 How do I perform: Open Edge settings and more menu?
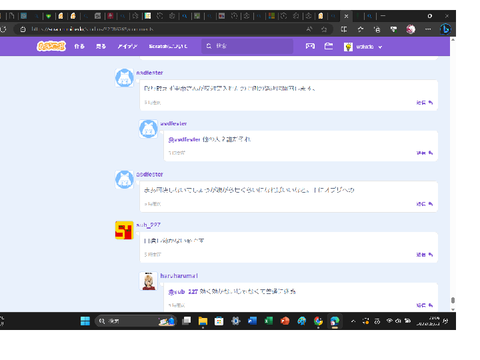[x=428, y=29]
